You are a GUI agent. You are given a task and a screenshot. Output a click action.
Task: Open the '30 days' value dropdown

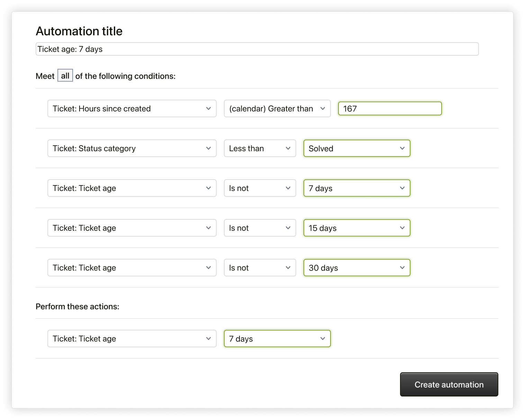[x=356, y=268]
